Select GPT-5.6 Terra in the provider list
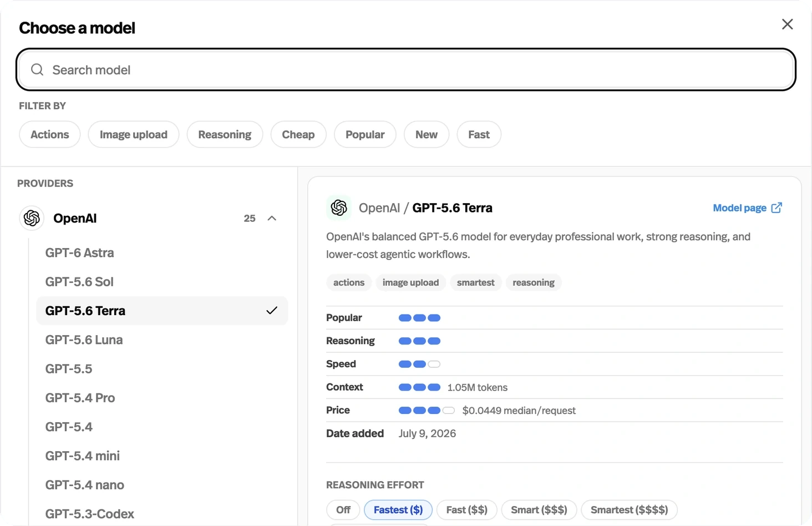 (x=162, y=311)
